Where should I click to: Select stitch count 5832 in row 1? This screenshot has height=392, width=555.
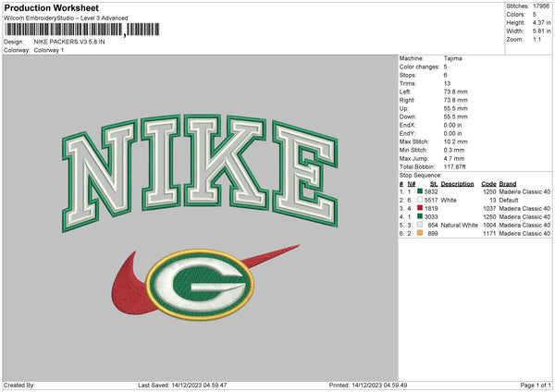(431, 191)
